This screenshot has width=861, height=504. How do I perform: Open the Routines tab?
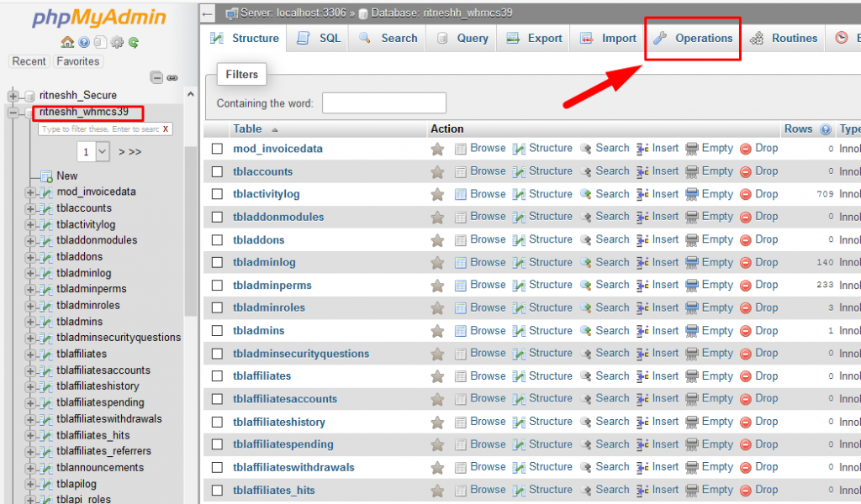point(784,39)
